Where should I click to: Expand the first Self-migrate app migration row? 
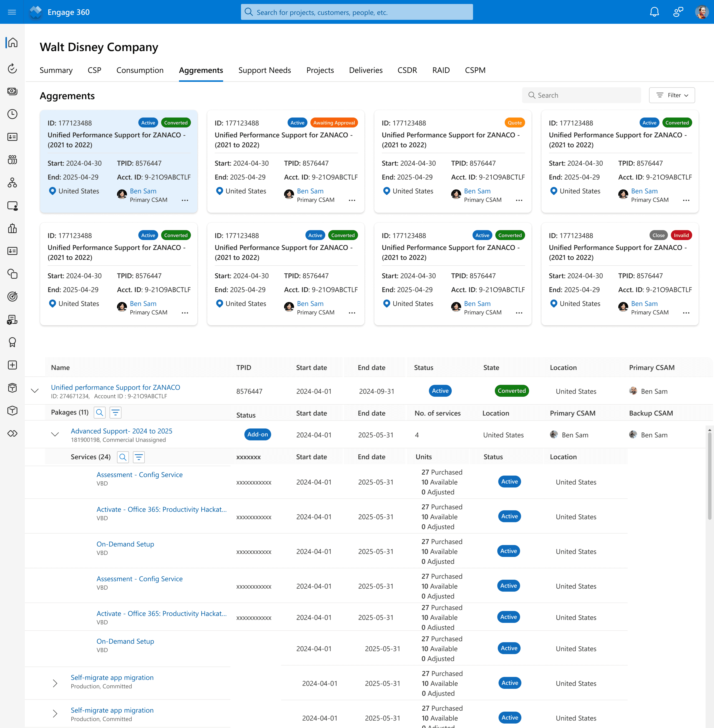pos(55,683)
